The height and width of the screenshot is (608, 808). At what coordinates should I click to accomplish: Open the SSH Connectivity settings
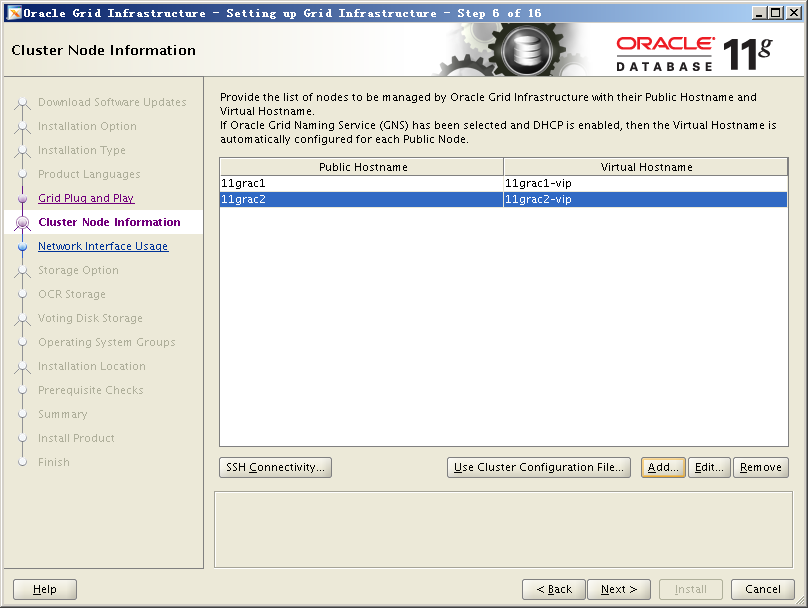click(275, 467)
